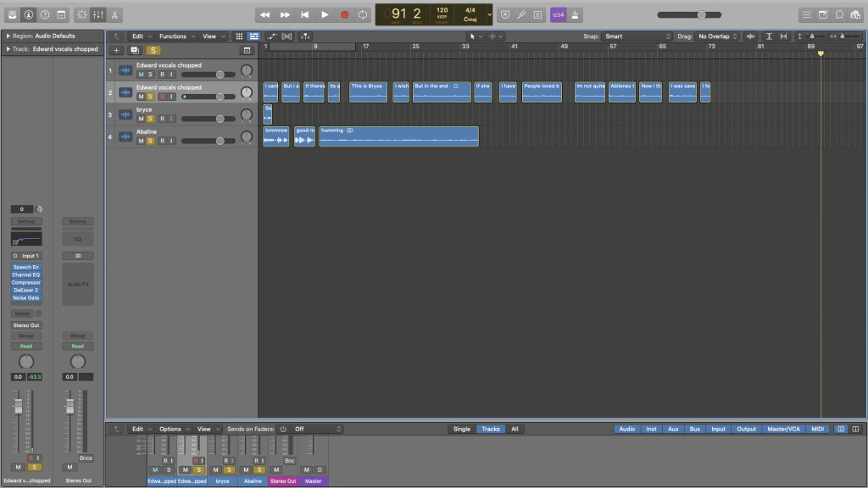Click the Waveform Zoom button

click(751, 36)
